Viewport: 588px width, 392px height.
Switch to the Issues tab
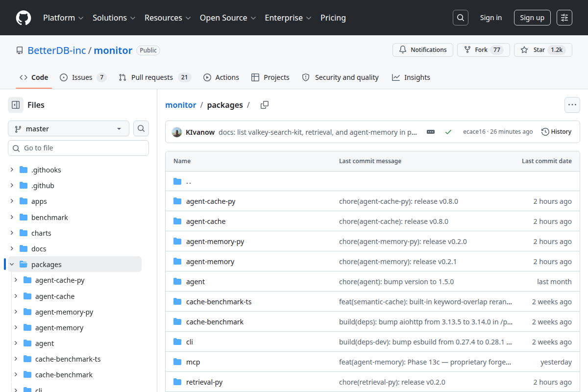83,77
